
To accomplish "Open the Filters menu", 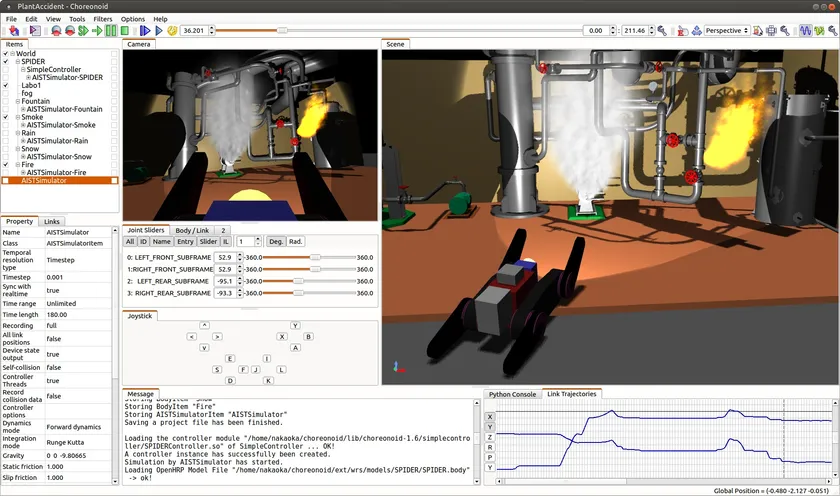I will point(102,19).
